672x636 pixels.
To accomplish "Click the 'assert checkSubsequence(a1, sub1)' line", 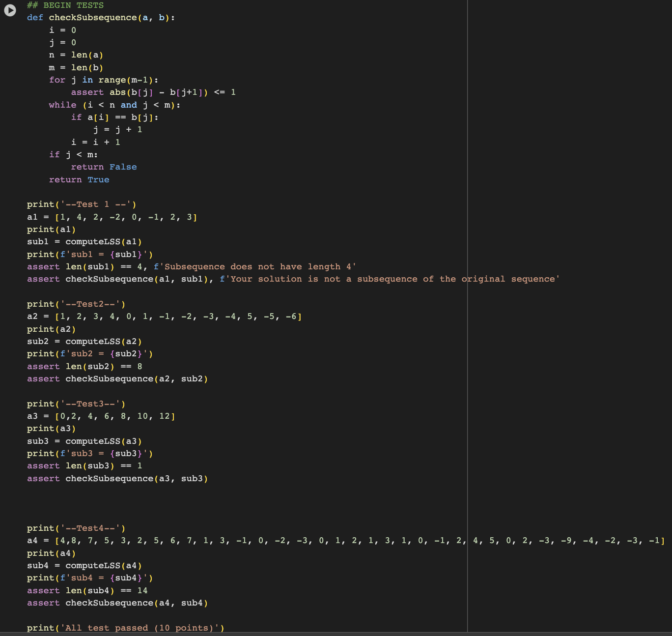I will (293, 279).
